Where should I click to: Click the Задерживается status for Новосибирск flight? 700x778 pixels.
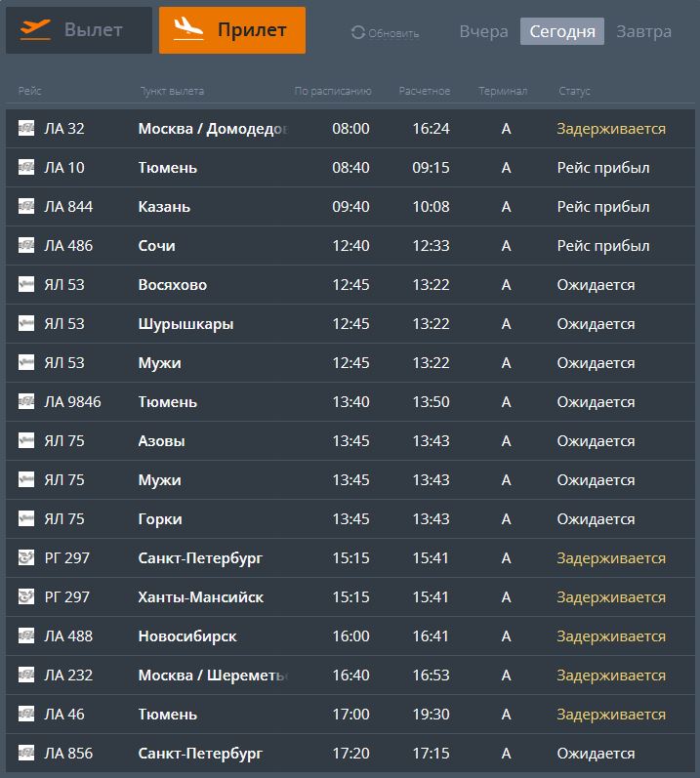point(611,636)
